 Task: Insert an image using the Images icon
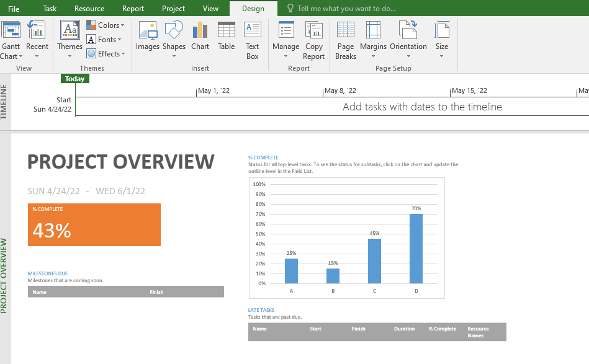click(x=147, y=37)
